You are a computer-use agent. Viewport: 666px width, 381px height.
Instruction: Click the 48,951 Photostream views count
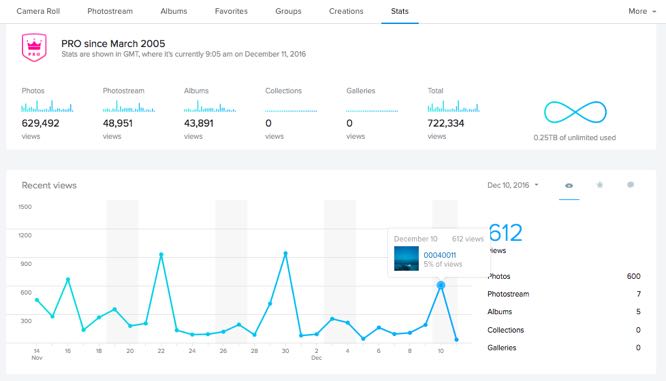(x=118, y=123)
